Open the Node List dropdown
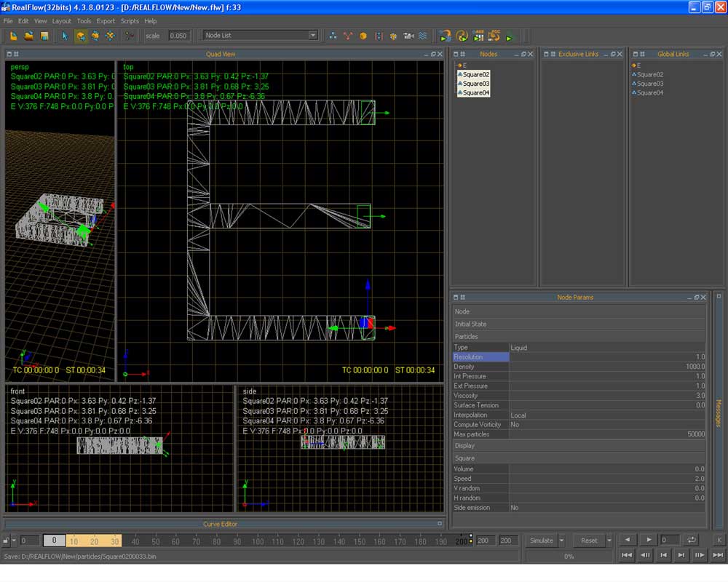The image size is (728, 582). pyautogui.click(x=312, y=35)
